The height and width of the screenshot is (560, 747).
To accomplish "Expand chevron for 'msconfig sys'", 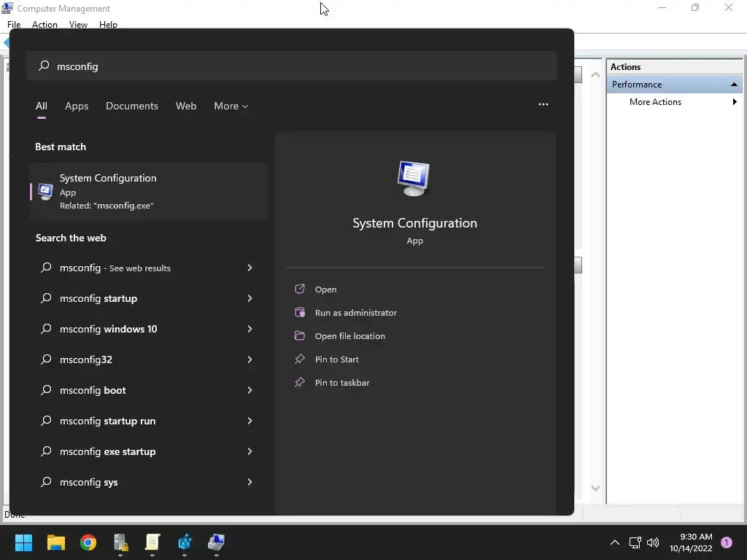I will click(x=249, y=482).
